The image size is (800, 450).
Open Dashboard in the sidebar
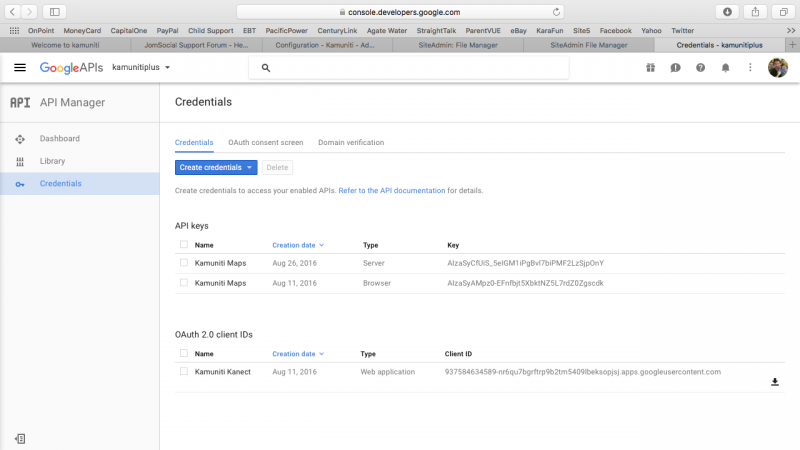click(60, 139)
